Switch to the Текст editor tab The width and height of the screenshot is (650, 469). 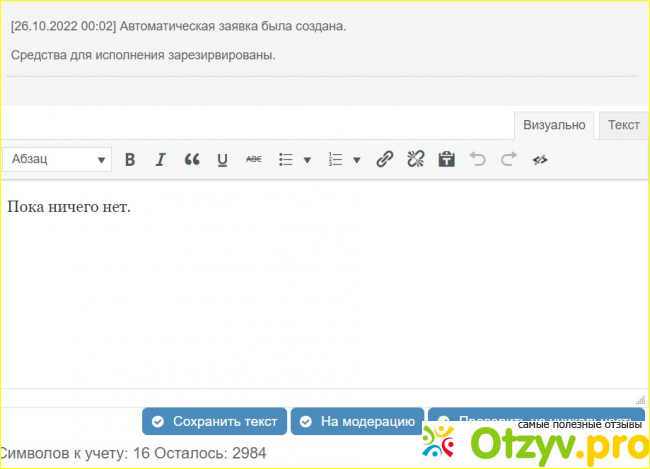pos(624,124)
